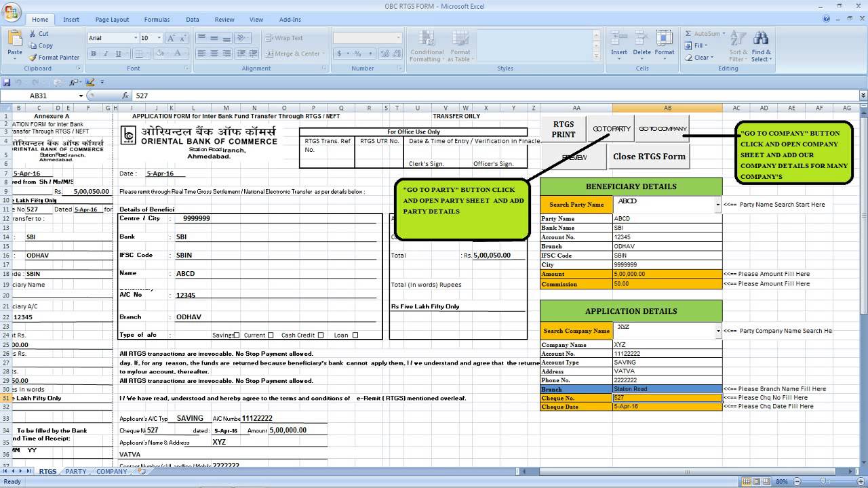
Task: Click the RTGS PRINT button
Action: (564, 129)
